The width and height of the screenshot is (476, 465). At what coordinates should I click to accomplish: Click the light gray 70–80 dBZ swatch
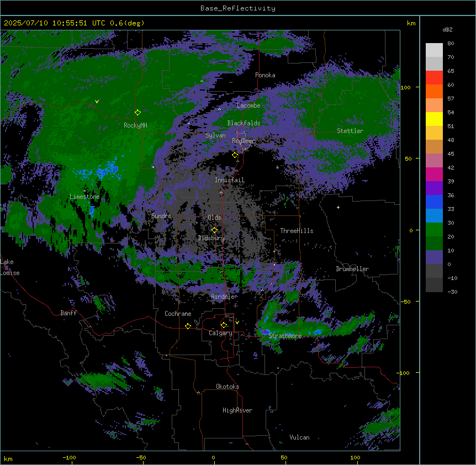(434, 50)
